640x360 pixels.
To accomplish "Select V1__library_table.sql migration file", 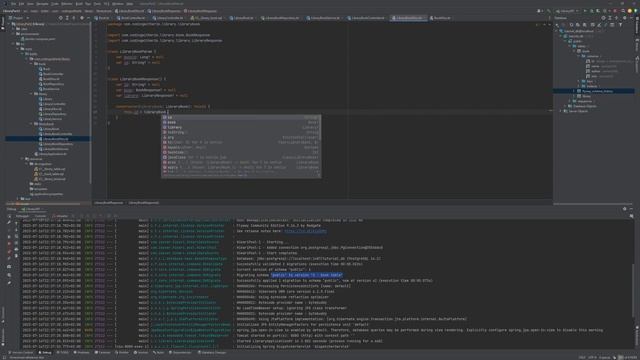I will click(50, 169).
